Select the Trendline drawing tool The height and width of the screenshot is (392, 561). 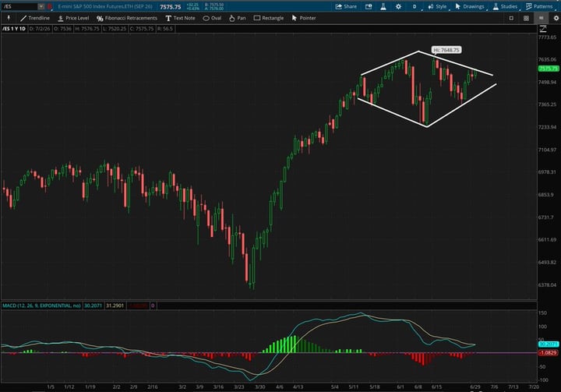point(35,18)
